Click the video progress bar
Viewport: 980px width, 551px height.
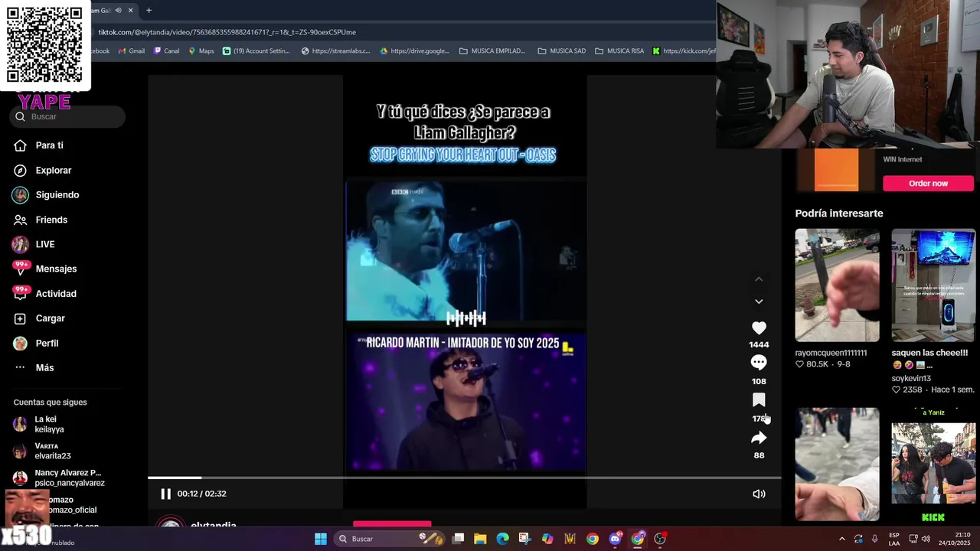[465, 478]
